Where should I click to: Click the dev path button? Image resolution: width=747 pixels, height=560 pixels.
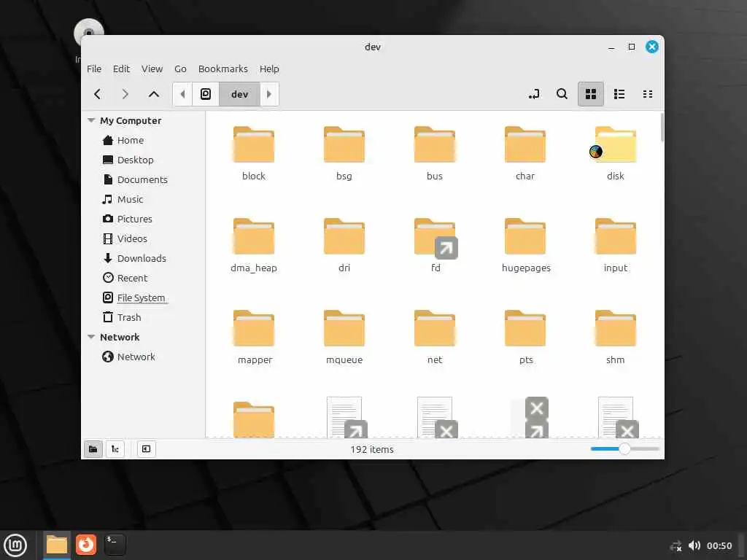239,94
